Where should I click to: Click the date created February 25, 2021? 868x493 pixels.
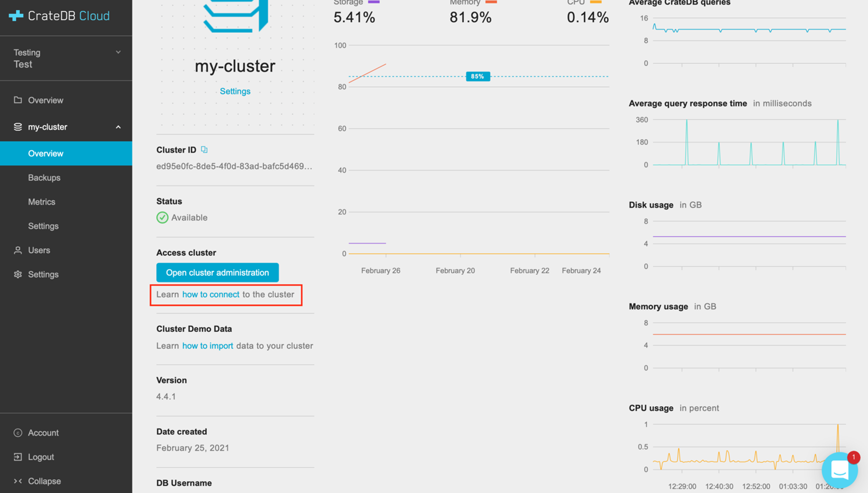click(193, 448)
